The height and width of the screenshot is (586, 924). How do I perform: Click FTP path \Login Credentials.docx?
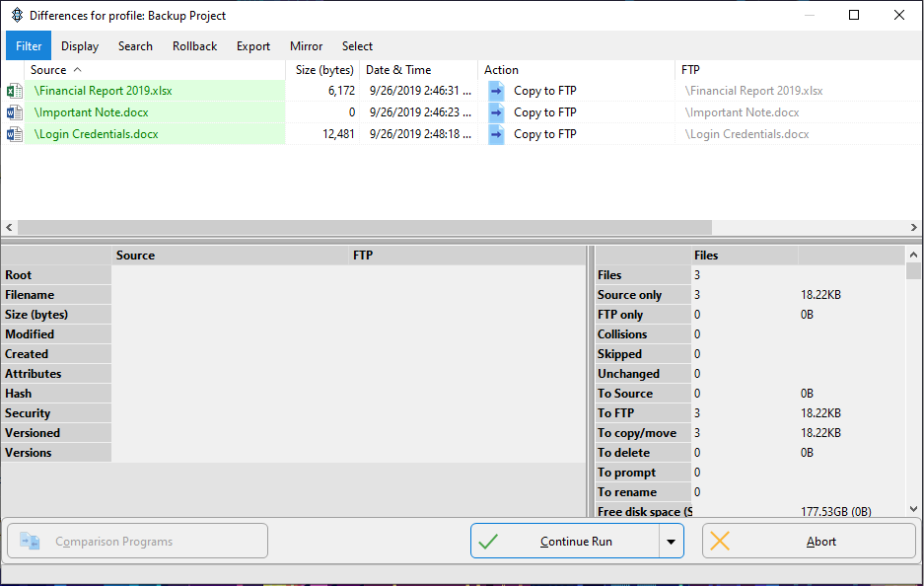coord(746,134)
